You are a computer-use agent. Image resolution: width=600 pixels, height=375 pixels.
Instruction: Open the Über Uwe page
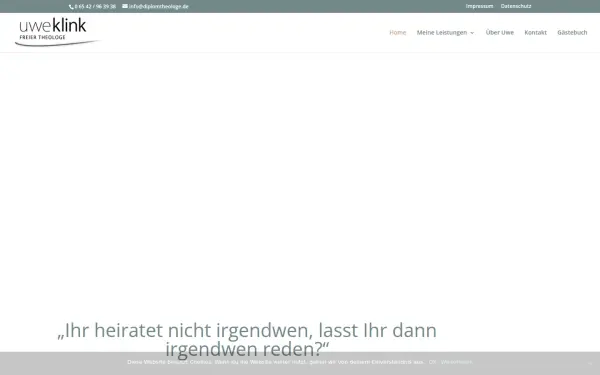(x=500, y=33)
